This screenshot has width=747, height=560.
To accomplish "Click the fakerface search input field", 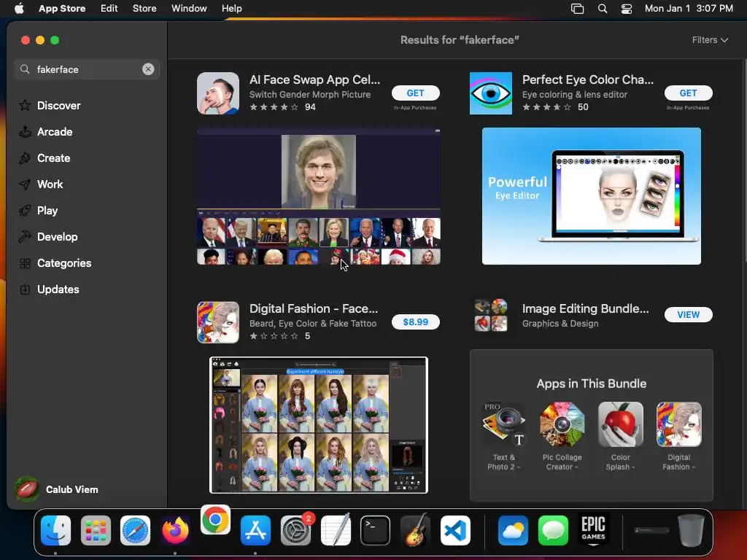I will coord(87,69).
